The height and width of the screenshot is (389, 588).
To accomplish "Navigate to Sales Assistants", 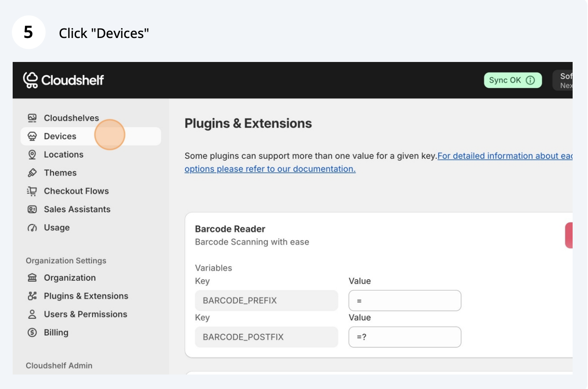I will point(90,209).
